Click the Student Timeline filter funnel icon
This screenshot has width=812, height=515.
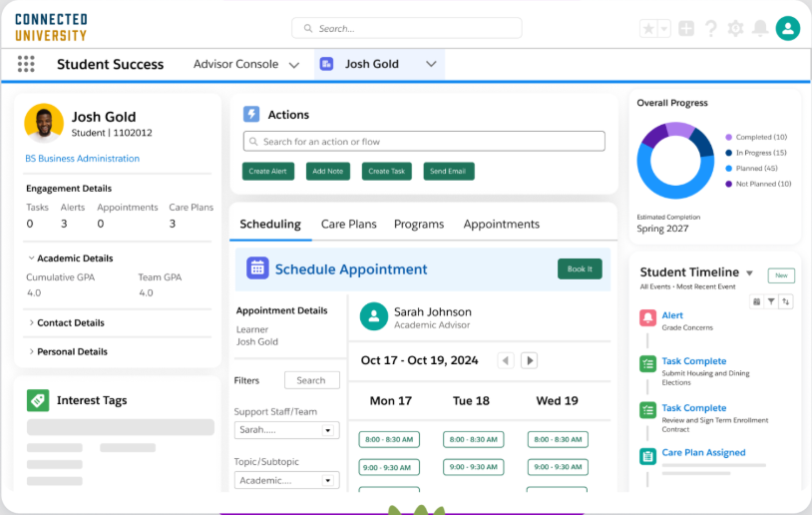point(771,301)
